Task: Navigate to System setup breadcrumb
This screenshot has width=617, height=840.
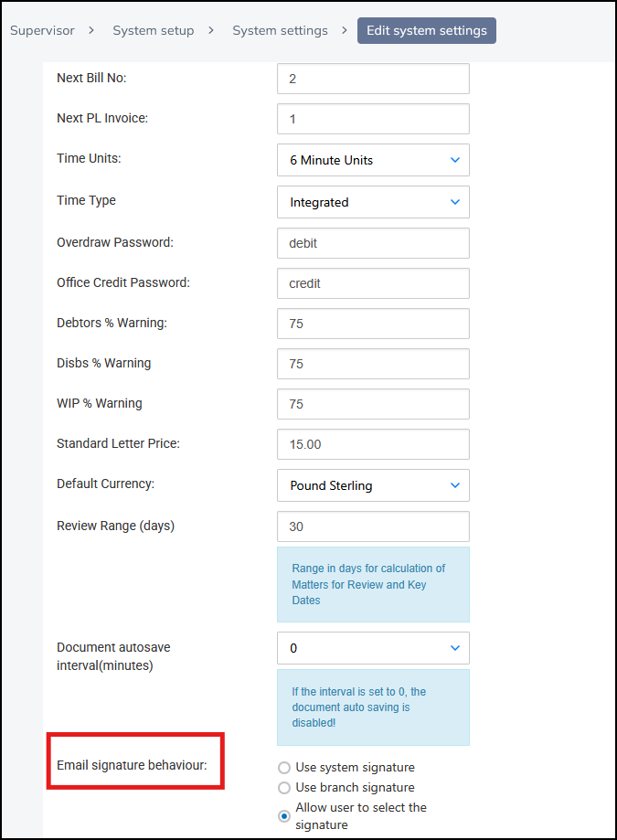Action: [153, 30]
